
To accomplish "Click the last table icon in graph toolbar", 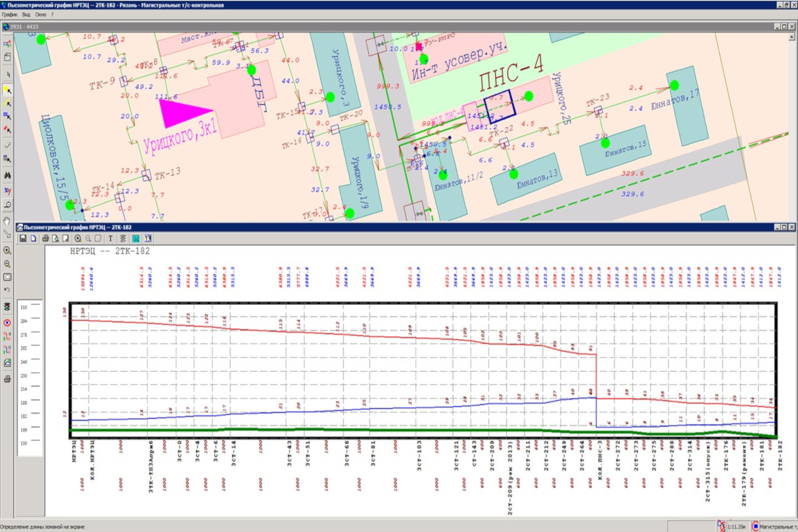I will click(x=148, y=238).
